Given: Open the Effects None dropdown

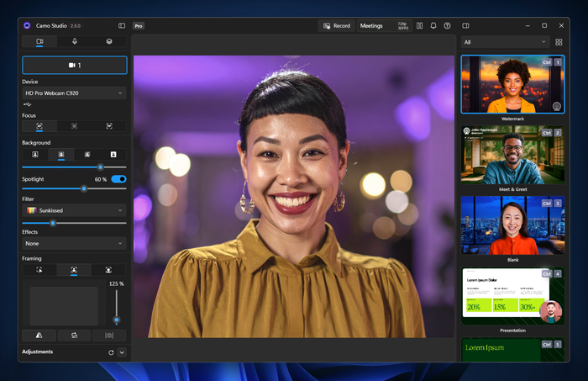Looking at the screenshot, I should tap(74, 243).
